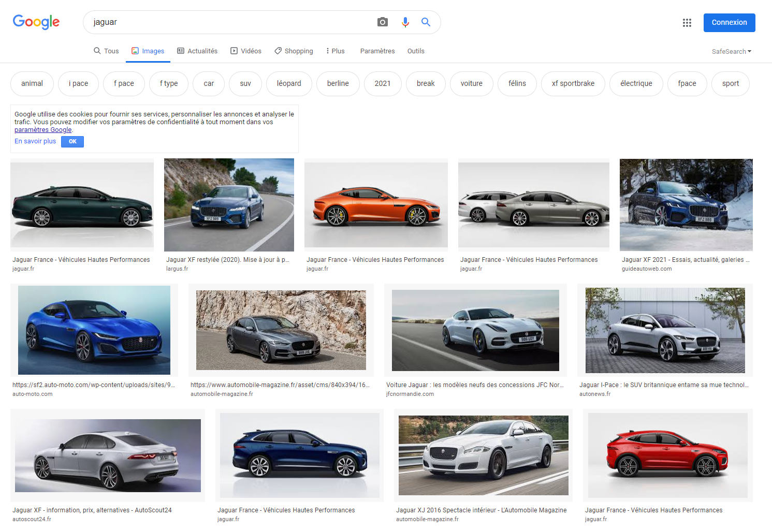Choose the berline chip
This screenshot has height=532, width=772.
click(x=338, y=84)
